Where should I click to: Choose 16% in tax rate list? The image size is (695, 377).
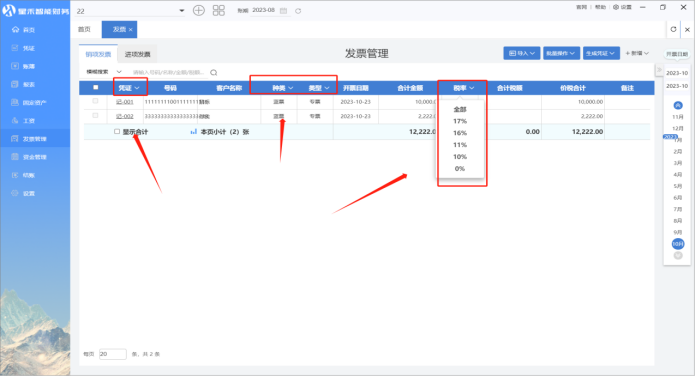pos(460,133)
